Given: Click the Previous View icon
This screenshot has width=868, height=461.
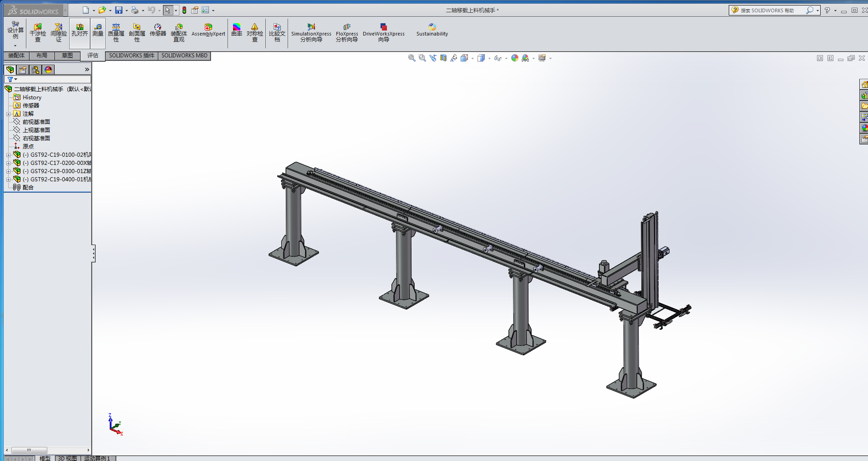Looking at the screenshot, I should point(432,58).
